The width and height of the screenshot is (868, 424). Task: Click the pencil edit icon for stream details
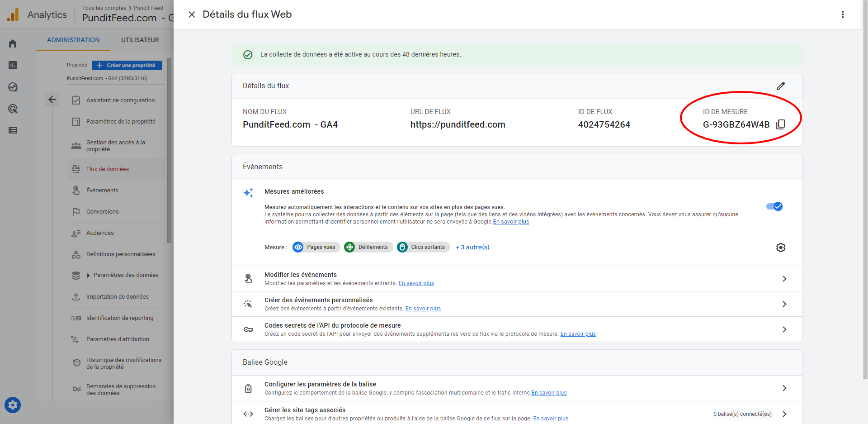click(781, 86)
